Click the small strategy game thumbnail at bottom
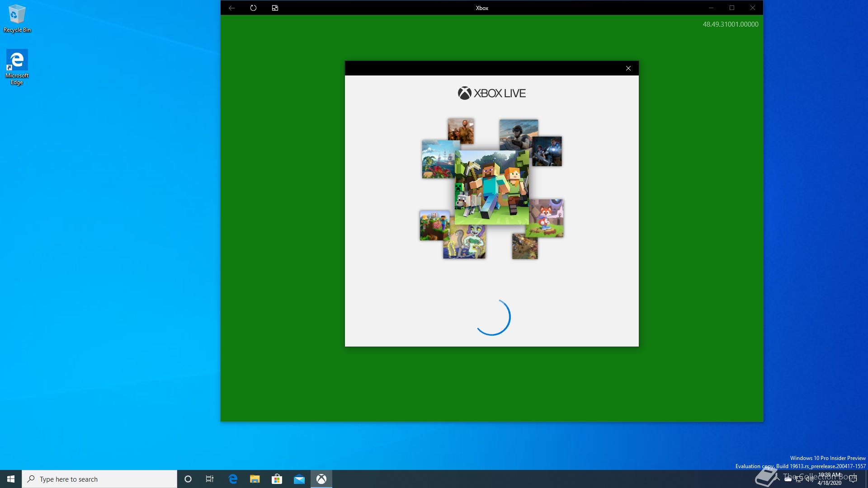Screen dimensions: 868x488 tap(524, 246)
